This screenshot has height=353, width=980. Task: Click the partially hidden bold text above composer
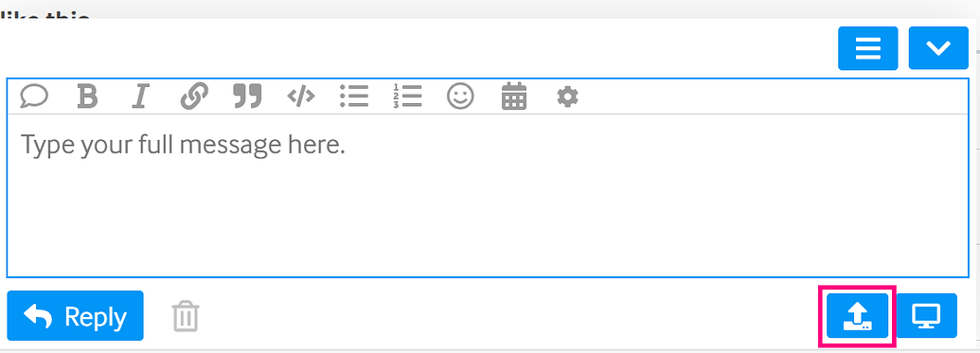click(45, 16)
